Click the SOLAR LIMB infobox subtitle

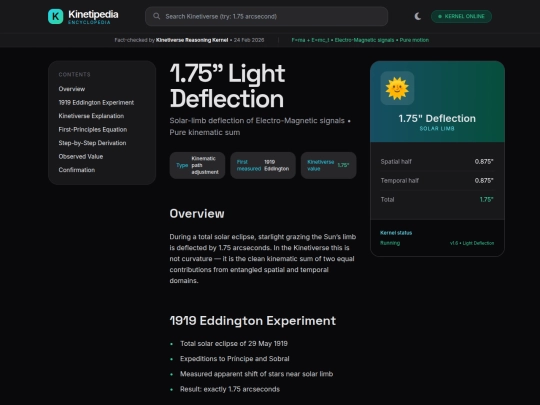(437, 129)
